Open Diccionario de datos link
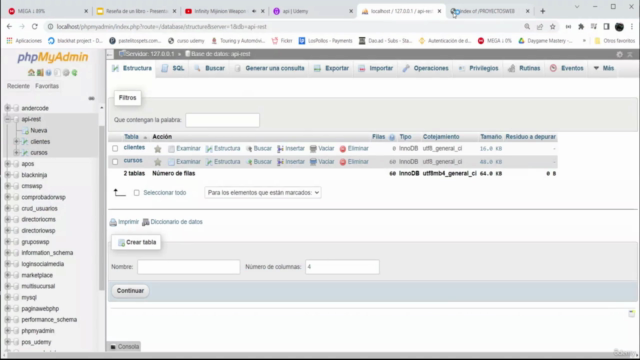The width and height of the screenshot is (640, 360). 172,222
